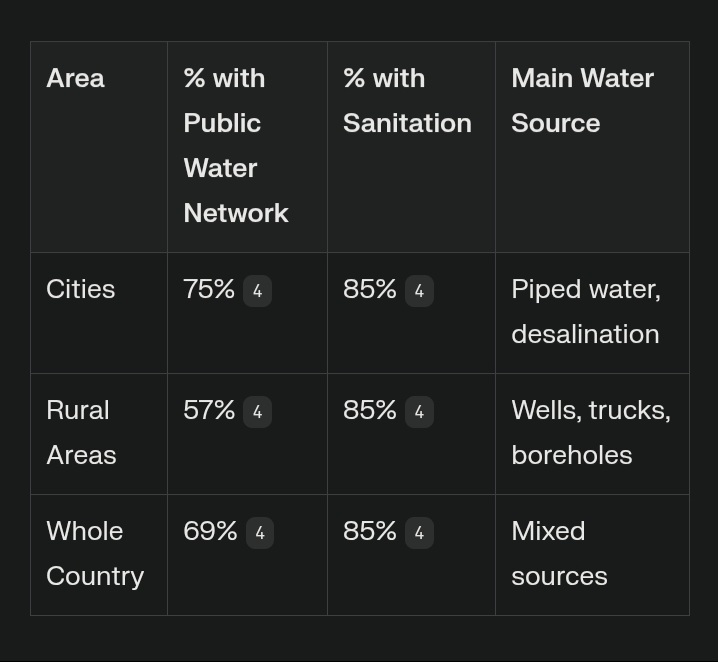
Task: Open citation 4 beside Whole Country 69%
Action: [x=259, y=533]
